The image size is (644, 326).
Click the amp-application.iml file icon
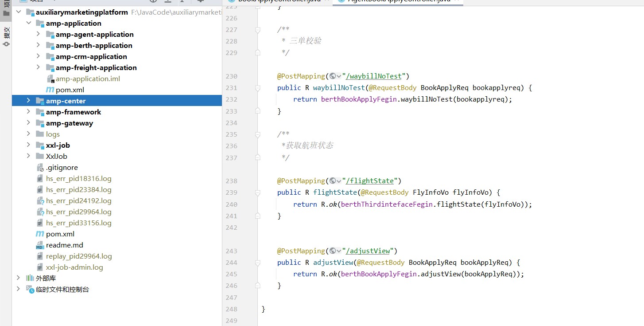pyautogui.click(x=50, y=79)
